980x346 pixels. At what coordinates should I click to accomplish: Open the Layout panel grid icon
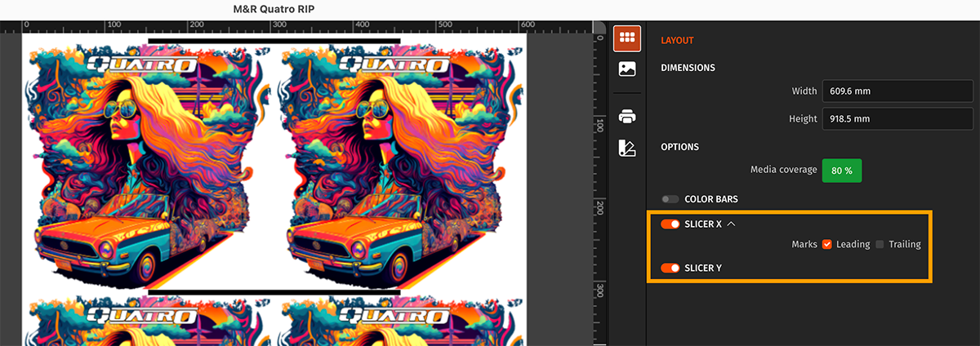coord(627,38)
